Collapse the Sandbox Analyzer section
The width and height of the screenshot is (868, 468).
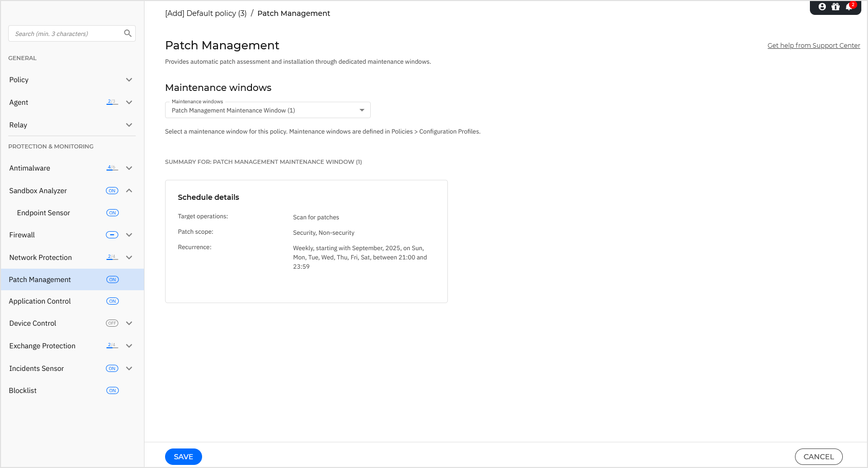pos(129,191)
